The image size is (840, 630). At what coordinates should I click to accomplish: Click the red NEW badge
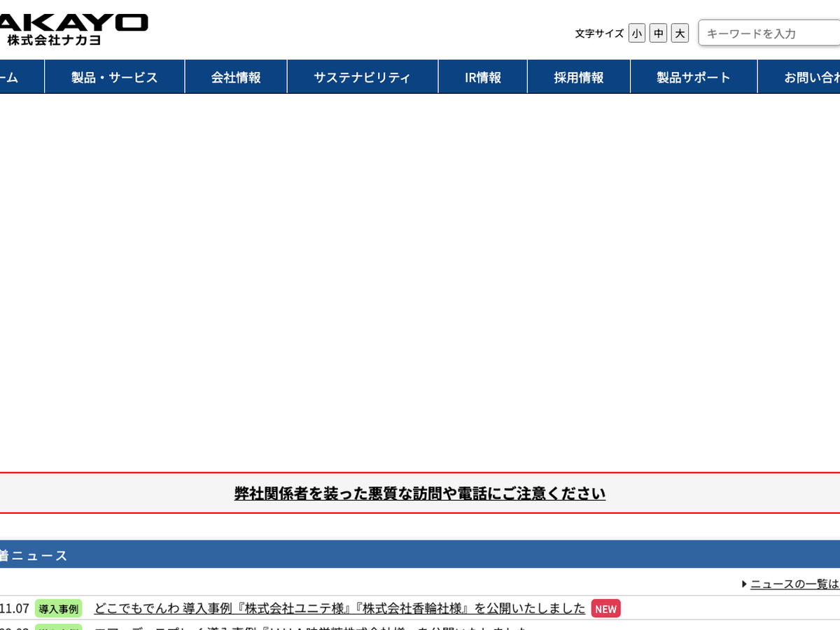click(605, 609)
